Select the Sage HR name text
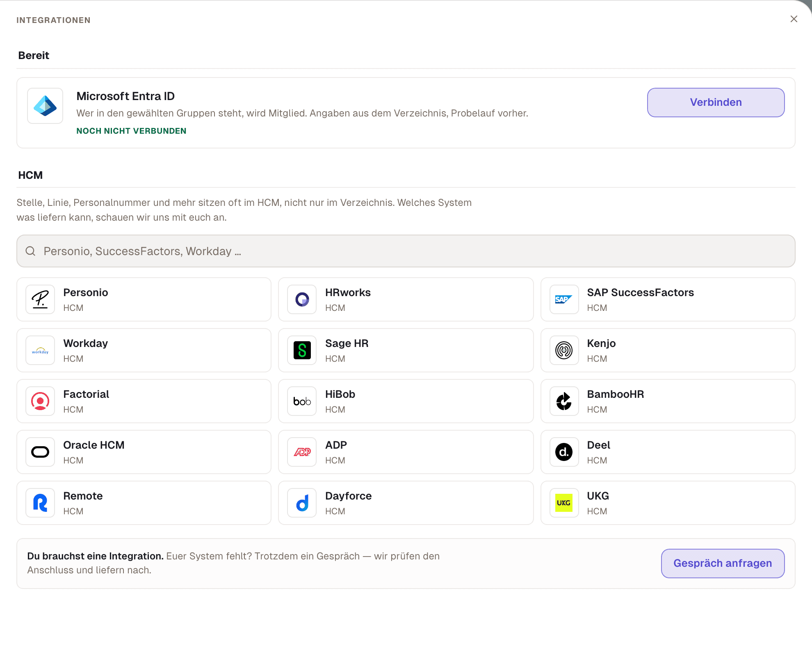The image size is (812, 648). tap(347, 343)
